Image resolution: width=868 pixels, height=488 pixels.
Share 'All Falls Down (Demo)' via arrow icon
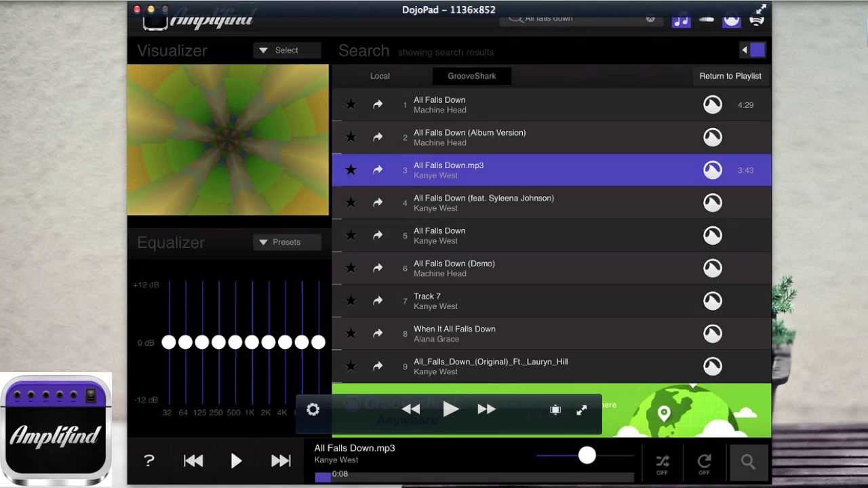pos(378,268)
